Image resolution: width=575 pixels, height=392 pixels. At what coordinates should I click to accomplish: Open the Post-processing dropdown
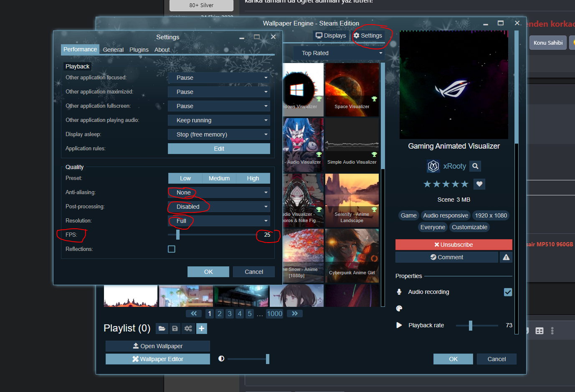coord(219,207)
